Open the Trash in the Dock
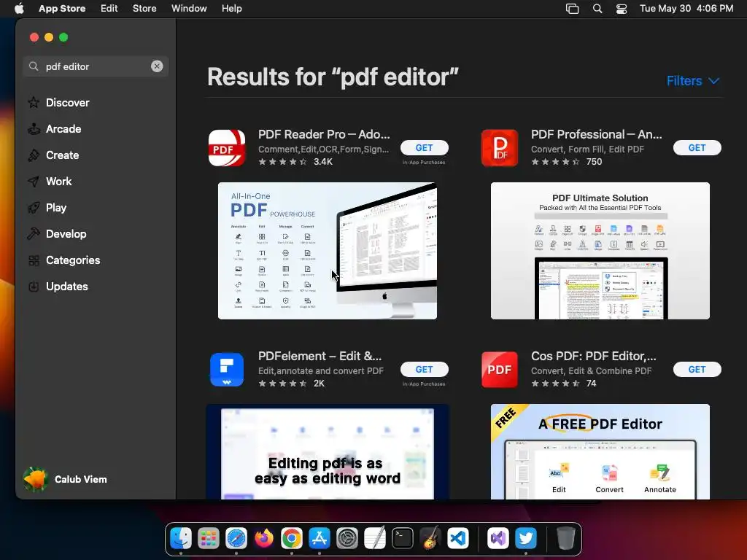This screenshot has height=560, width=747. pyautogui.click(x=565, y=539)
